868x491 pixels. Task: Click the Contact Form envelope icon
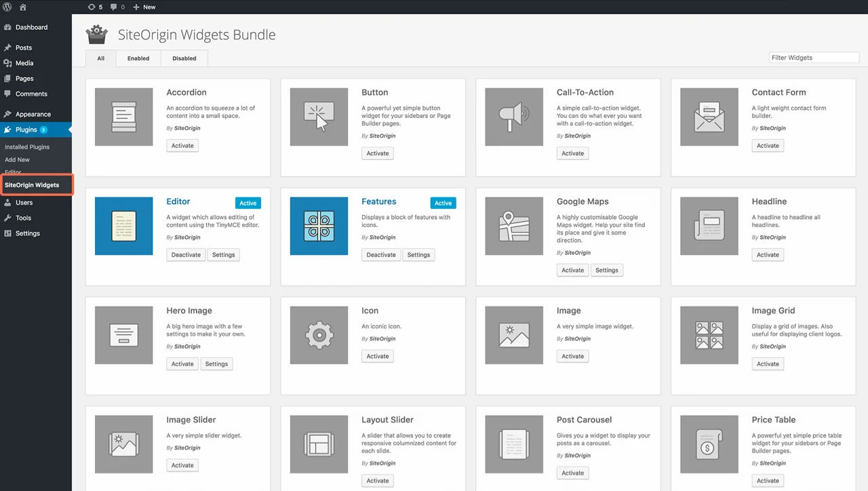point(709,117)
